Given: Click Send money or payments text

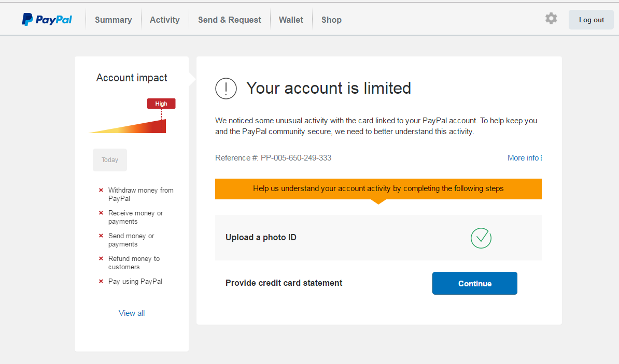Looking at the screenshot, I should tap(131, 240).
